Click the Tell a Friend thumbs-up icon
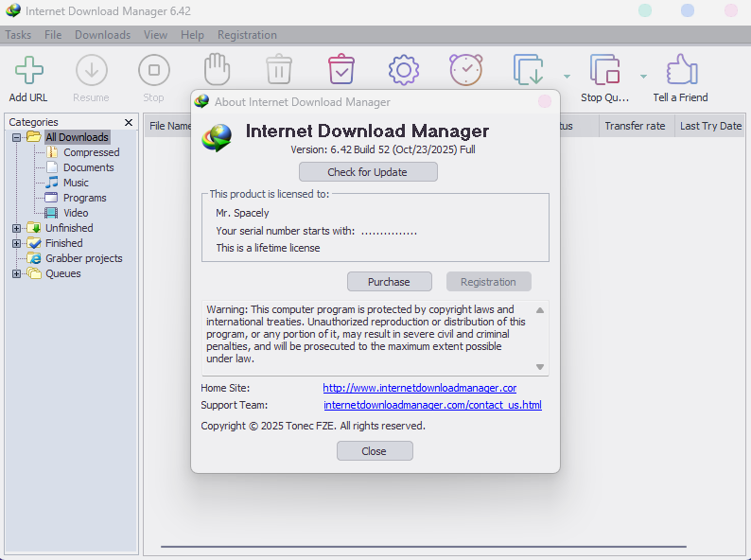 pos(681,71)
